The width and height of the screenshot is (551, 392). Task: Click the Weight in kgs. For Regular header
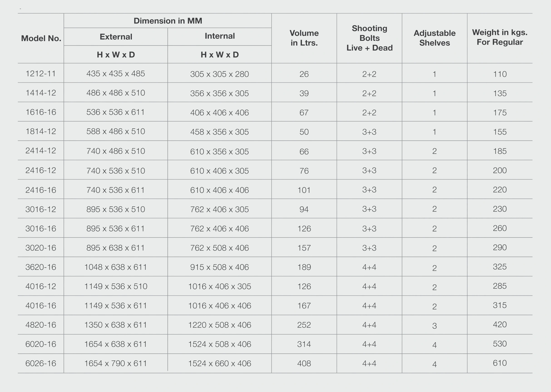coord(499,37)
